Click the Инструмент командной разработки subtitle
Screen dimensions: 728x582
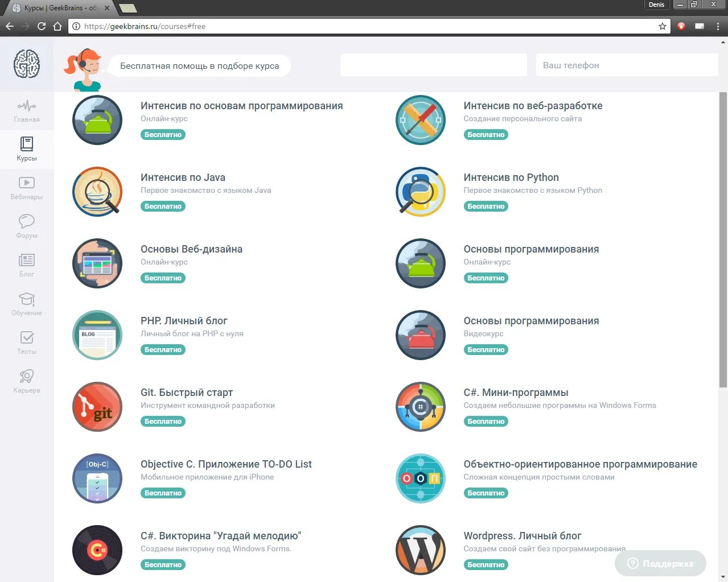(x=208, y=406)
